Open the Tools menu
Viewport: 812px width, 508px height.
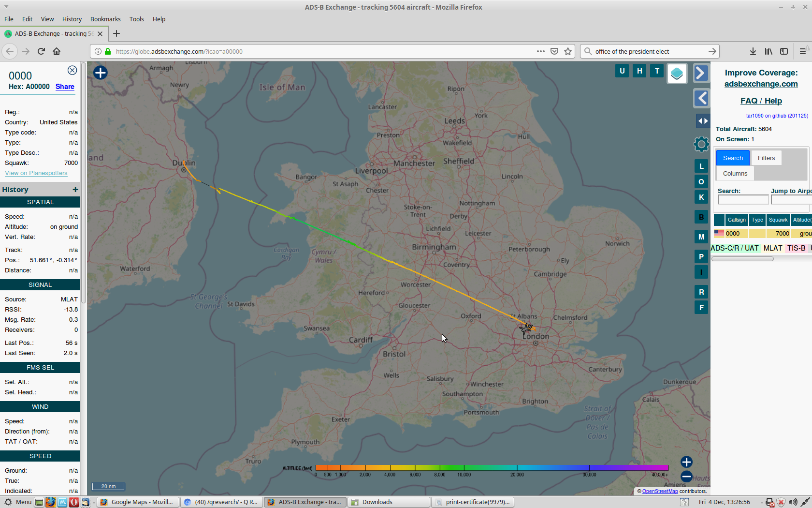[x=136, y=19]
